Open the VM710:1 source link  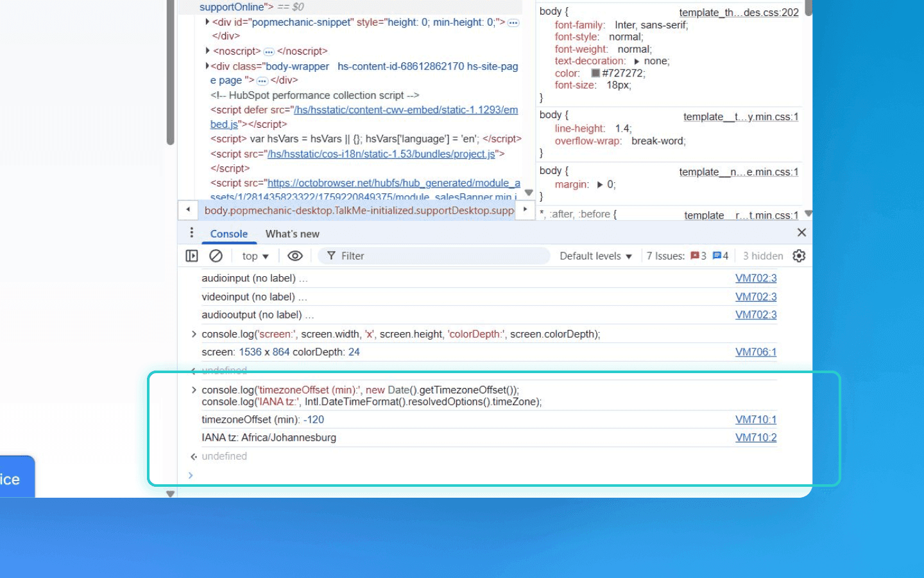(x=756, y=419)
